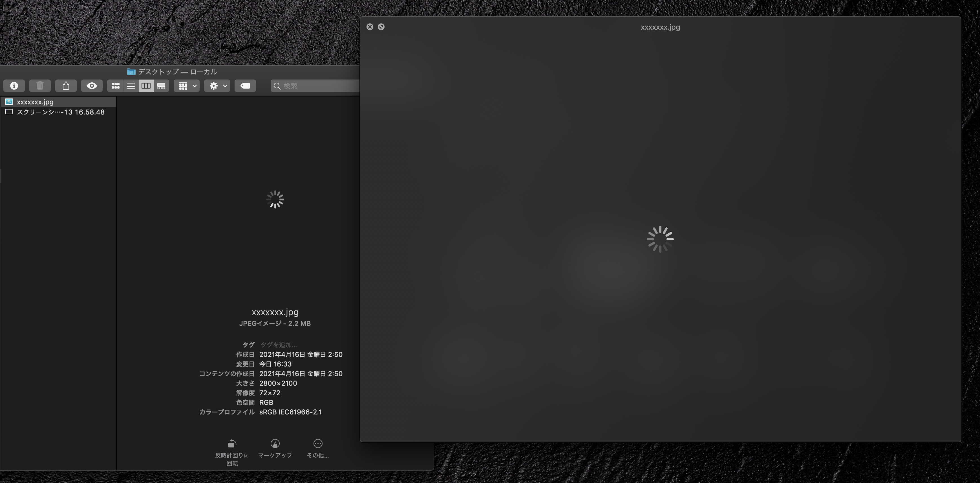
Task: Toggle Quick Look eye icon
Action: [92, 86]
